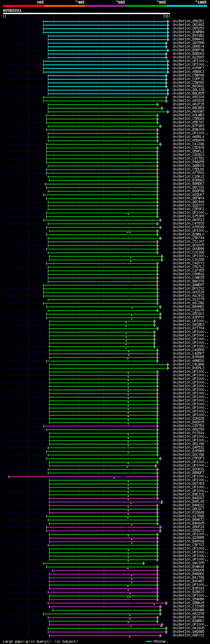Click the purple arrowhead for UniRef100_Q8NAJ6

(x=167, y=603)
